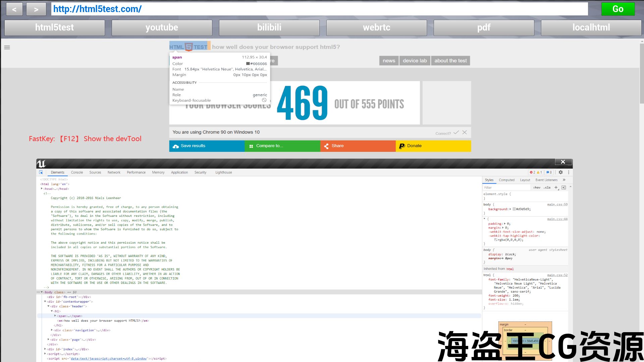Click the #d9d9d9 background color swatch
Viewport: 644px width, 362px height.
click(x=514, y=209)
